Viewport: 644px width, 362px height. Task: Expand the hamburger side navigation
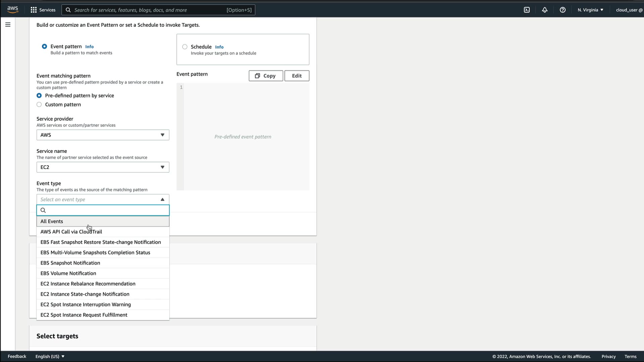click(x=8, y=24)
